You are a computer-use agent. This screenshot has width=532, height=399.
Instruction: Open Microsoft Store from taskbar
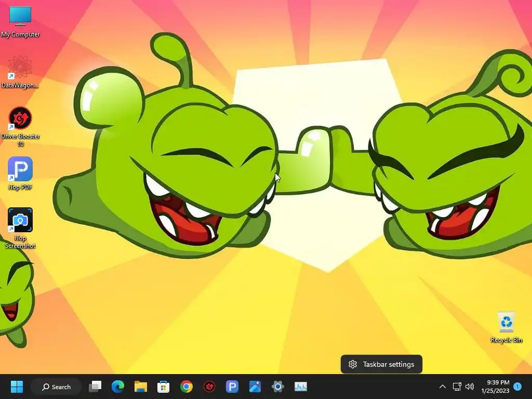(163, 387)
